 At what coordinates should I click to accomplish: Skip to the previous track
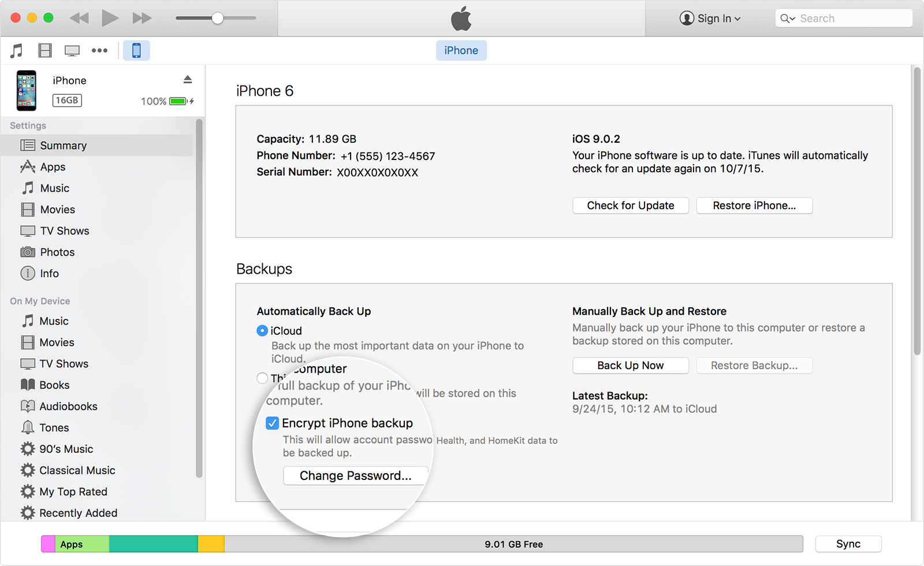click(79, 18)
